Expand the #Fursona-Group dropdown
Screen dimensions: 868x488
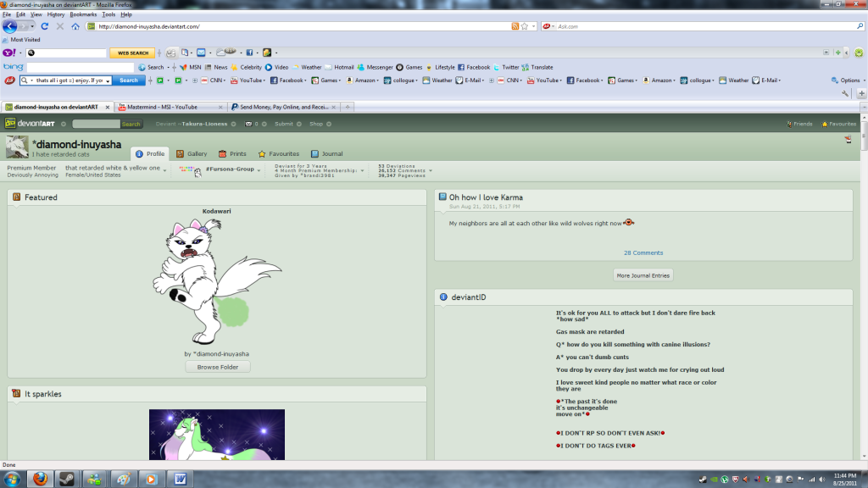(260, 169)
